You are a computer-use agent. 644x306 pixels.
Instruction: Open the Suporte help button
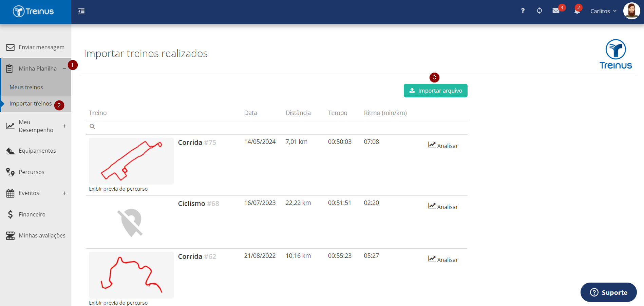click(x=608, y=292)
